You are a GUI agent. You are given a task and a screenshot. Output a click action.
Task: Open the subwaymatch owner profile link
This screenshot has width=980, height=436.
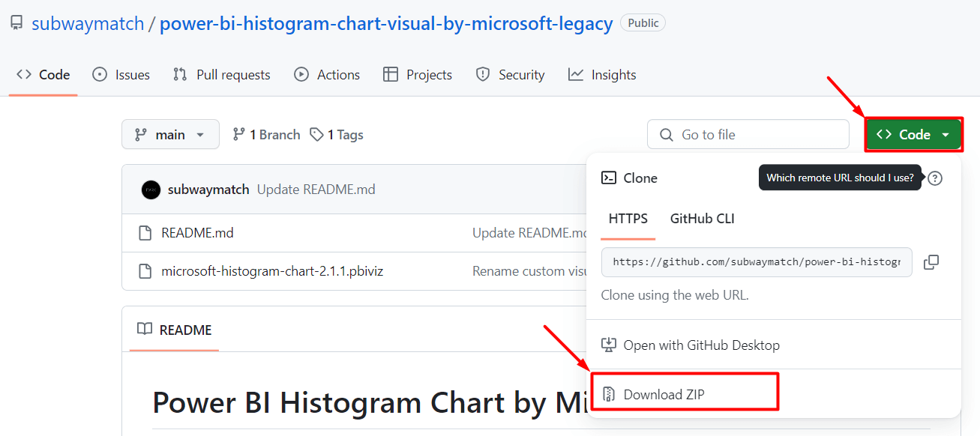coord(88,23)
